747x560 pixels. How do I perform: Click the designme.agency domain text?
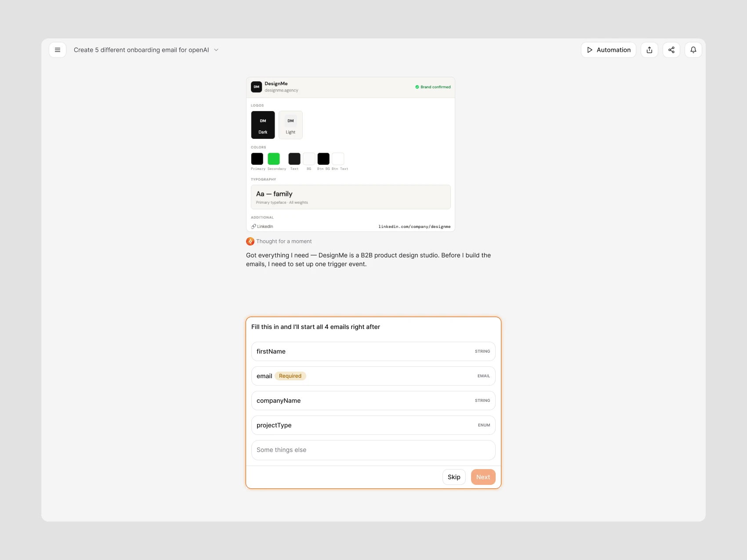pos(281,90)
